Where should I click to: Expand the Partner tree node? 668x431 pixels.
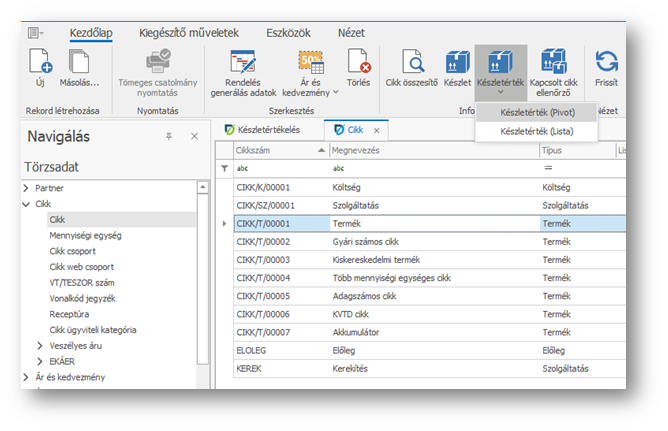(26, 188)
